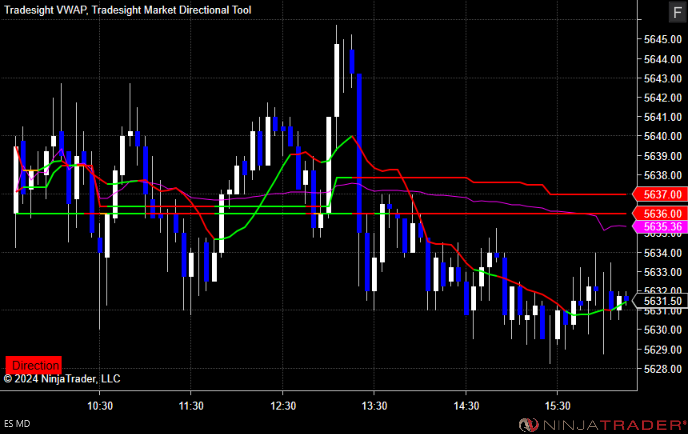Click the 11:30 time axis label
This screenshot has height=434, width=688.
click(x=191, y=406)
